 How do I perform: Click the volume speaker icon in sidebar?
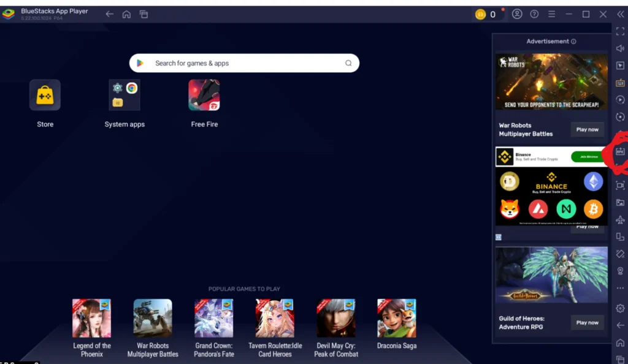620,48
